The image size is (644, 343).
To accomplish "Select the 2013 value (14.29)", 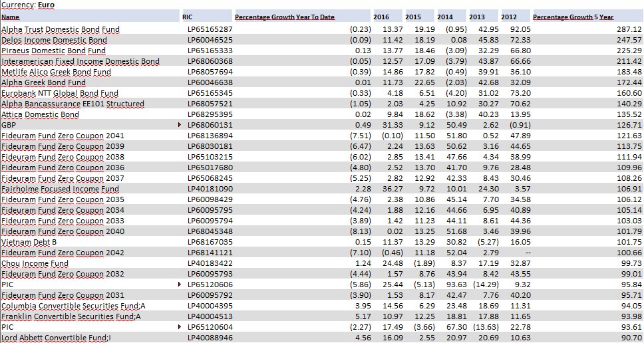I will coord(485,285).
